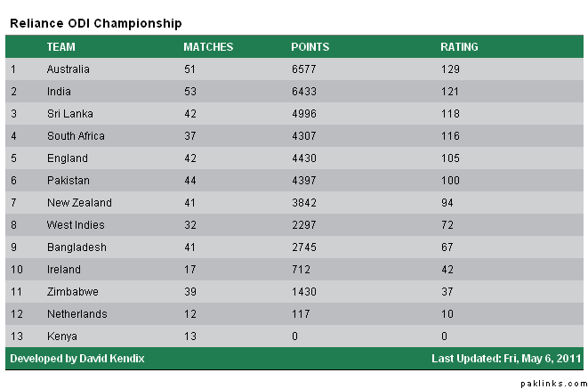Image resolution: width=588 pixels, height=389 pixels.
Task: Click the RATING column header
Action: point(459,46)
